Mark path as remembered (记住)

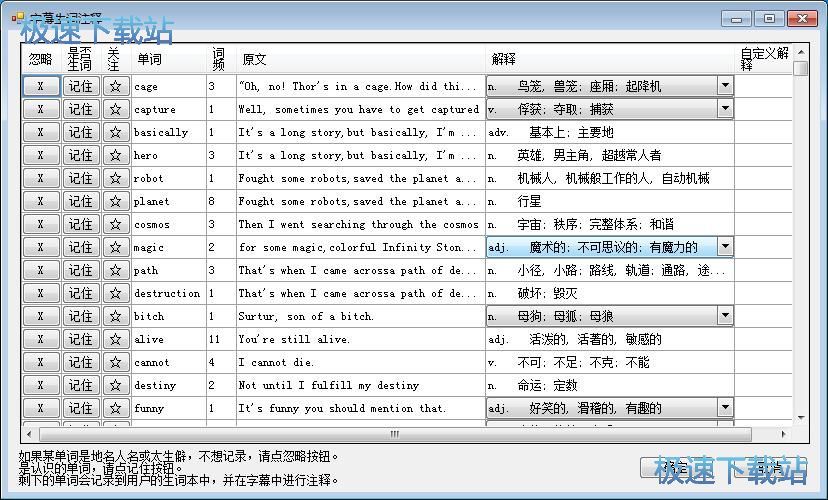coord(81,270)
